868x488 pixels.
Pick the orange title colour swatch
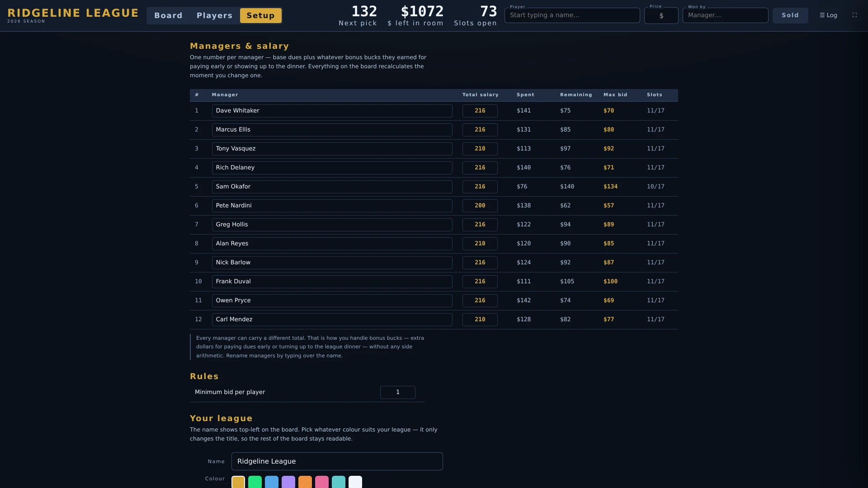point(305,482)
